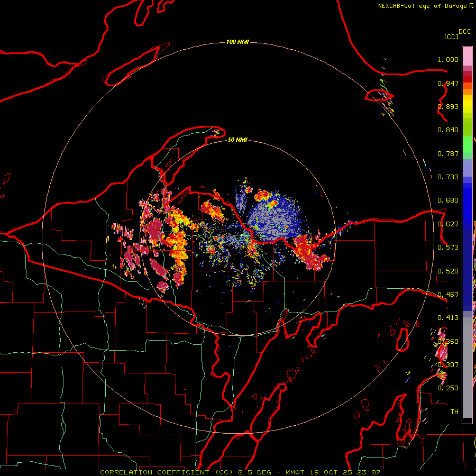Select the 0.573 scale value

448,248
